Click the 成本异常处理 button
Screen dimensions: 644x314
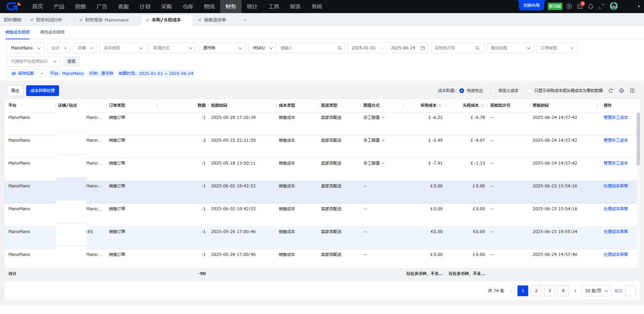(43, 91)
